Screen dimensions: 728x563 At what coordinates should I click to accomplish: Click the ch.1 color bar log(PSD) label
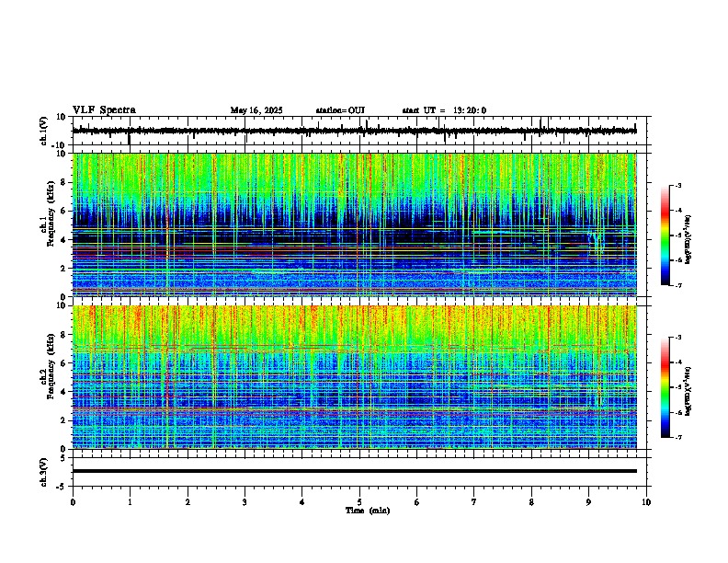(688, 240)
